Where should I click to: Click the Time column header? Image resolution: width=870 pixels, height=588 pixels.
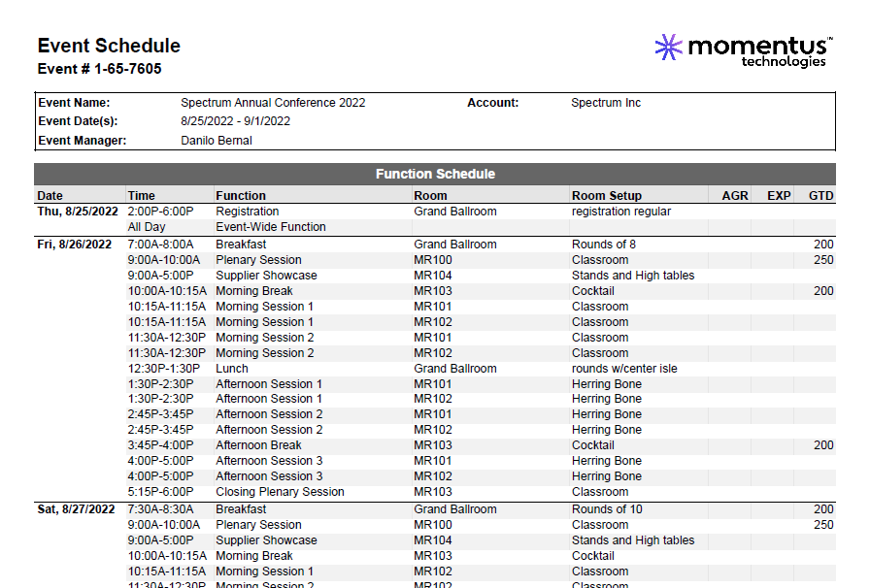point(142,195)
